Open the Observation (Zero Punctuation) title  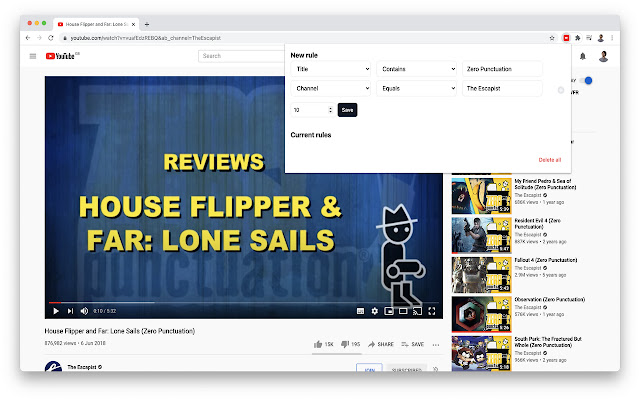pos(549,300)
